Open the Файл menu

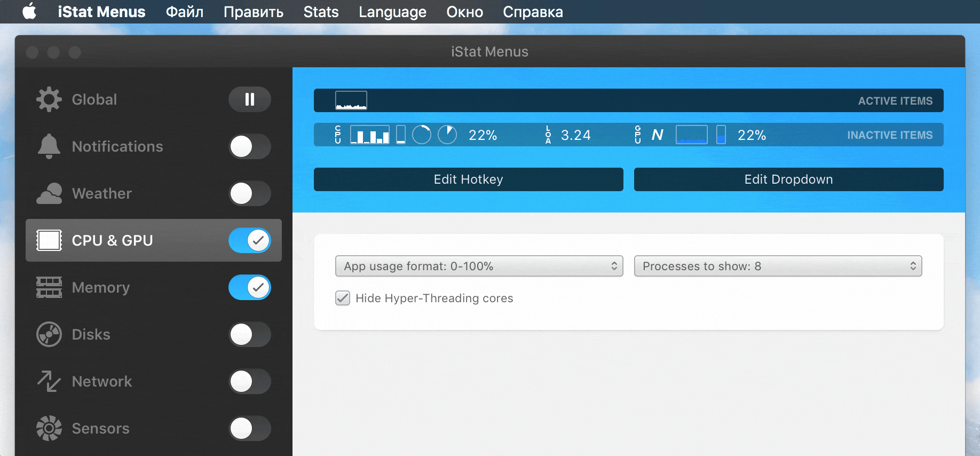pos(185,12)
